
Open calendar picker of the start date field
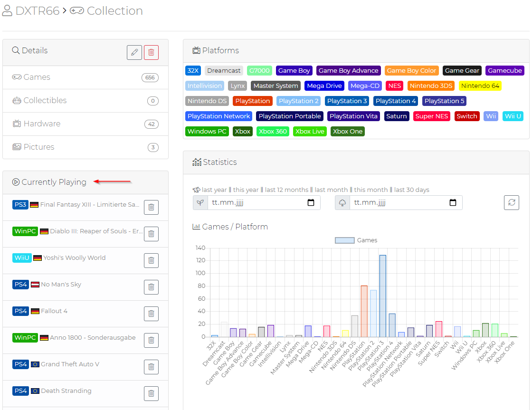pyautogui.click(x=311, y=202)
